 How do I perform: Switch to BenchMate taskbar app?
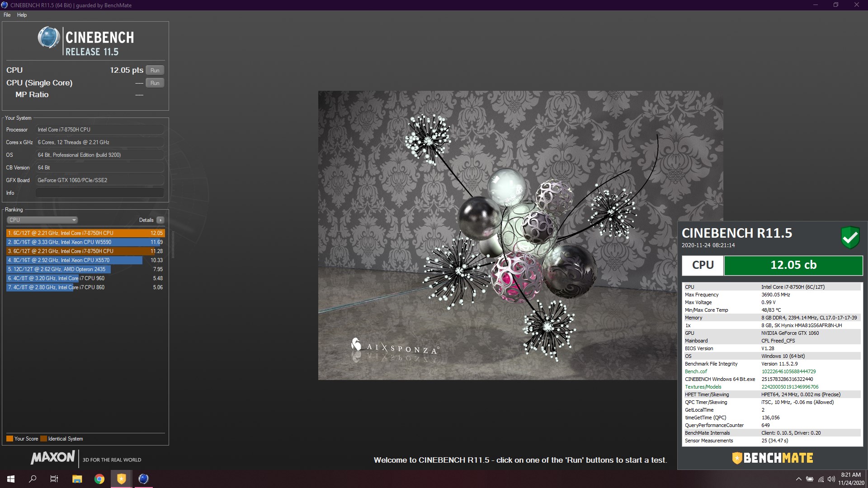(121, 479)
